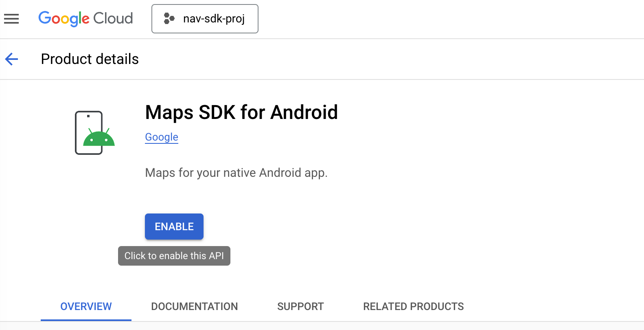Go back using the blue arrow
The image size is (644, 330).
point(12,59)
